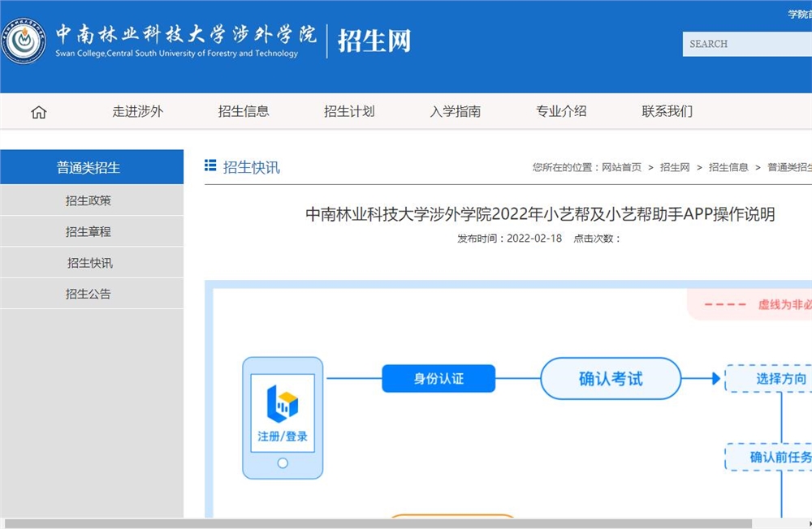
Task: Click 网站首页 breadcrumb link
Action: [621, 167]
